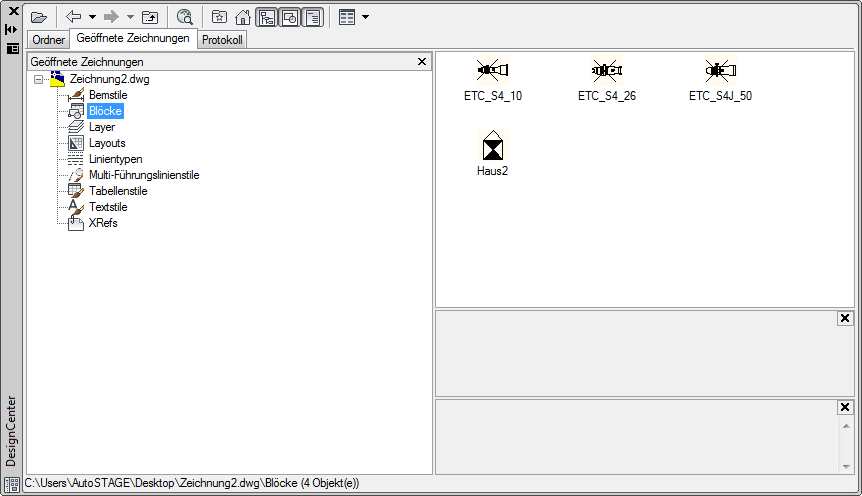Select Textstile in the tree
Screen dimensions: 862x496
click(x=108, y=207)
